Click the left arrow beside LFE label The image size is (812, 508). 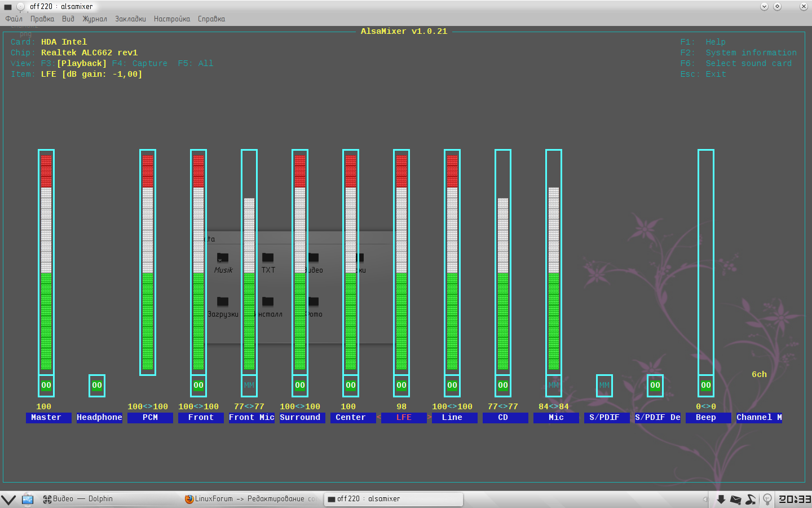point(379,418)
